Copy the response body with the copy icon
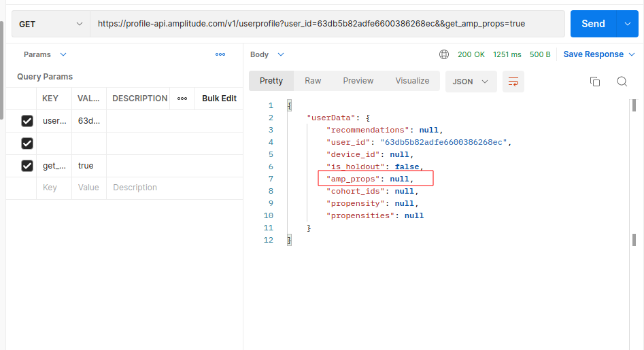This screenshot has width=644, height=350. (595, 82)
